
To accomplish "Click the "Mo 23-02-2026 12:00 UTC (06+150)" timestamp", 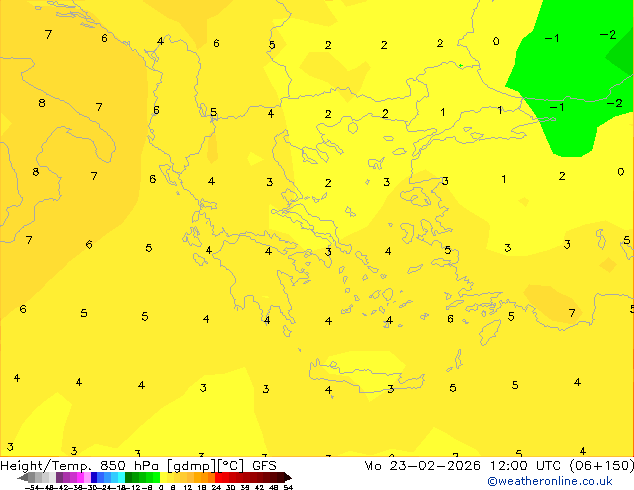I will (x=499, y=466).
